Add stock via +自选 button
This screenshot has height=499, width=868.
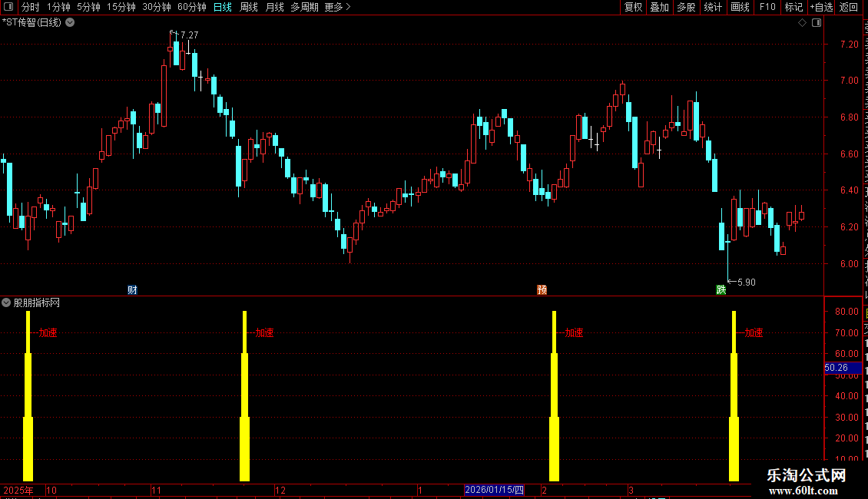tap(821, 7)
